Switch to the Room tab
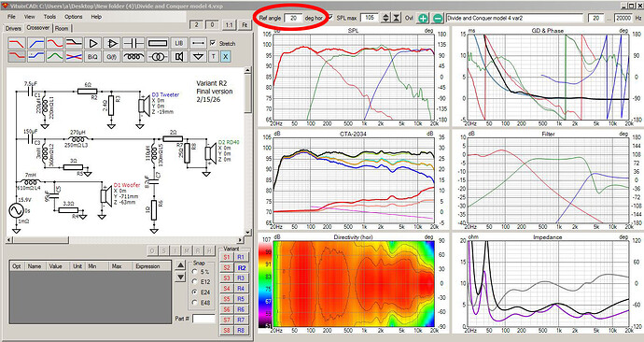 62,28
